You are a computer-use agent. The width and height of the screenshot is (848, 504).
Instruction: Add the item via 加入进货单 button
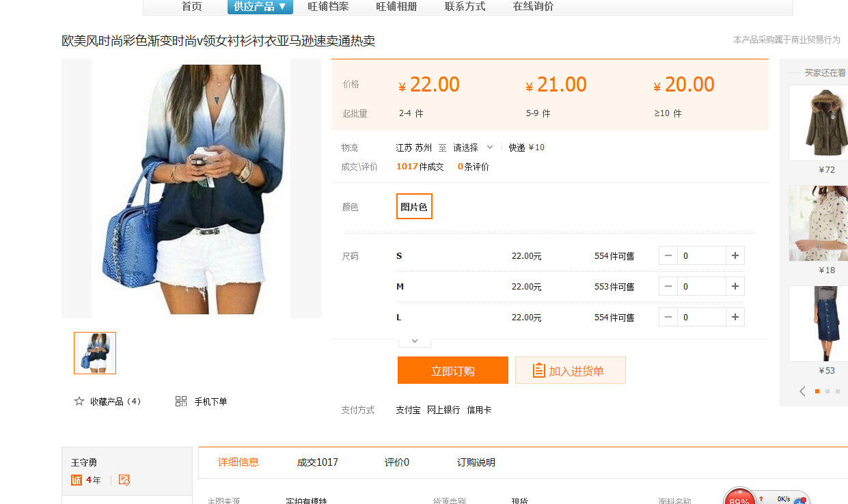click(570, 370)
